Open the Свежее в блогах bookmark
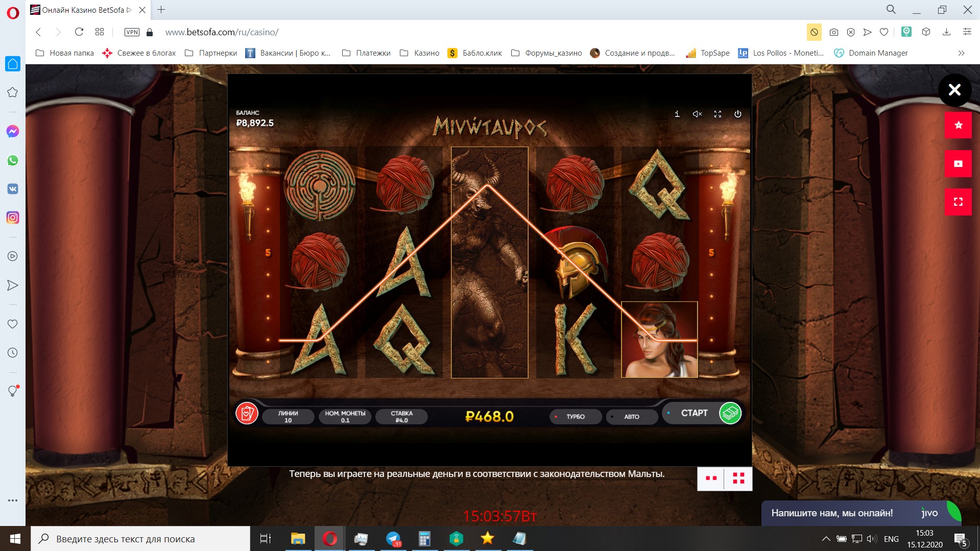 [139, 53]
